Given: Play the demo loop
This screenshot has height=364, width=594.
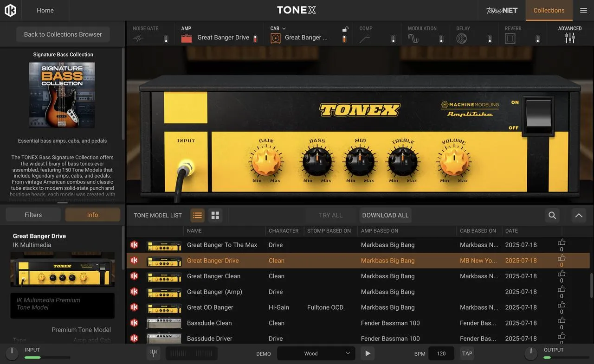Looking at the screenshot, I should pos(368,353).
